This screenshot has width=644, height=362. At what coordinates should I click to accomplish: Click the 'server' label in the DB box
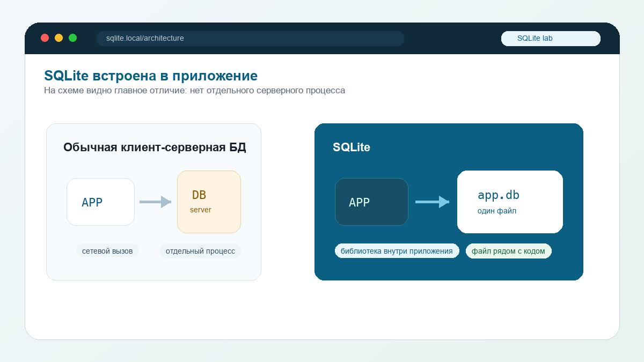[x=201, y=210]
